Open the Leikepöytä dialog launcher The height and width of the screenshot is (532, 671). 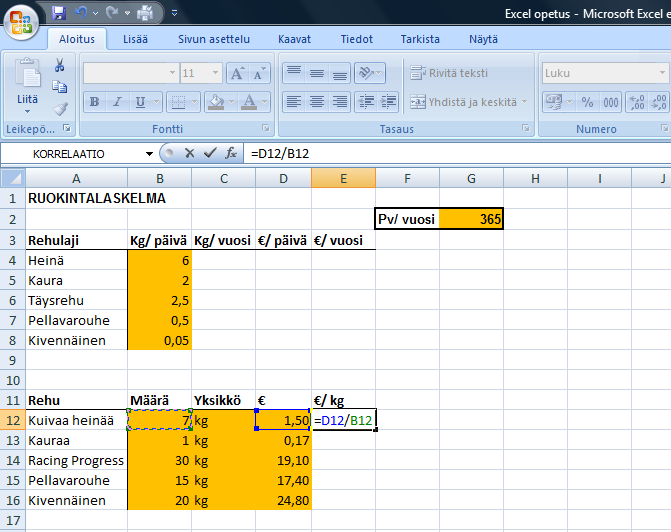click(67, 128)
